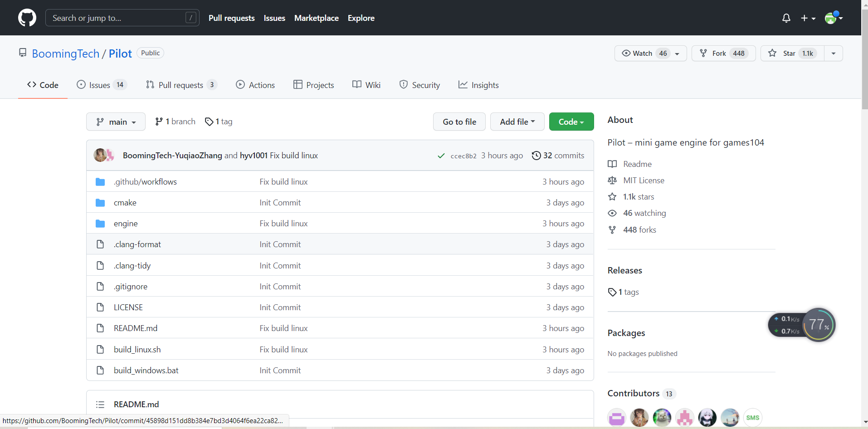Click the .github/workflows folder icon
This screenshot has width=868, height=429.
point(100,182)
